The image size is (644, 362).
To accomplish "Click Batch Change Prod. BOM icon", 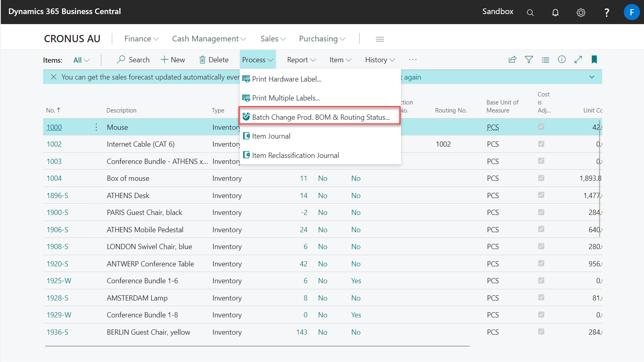I will click(x=246, y=117).
